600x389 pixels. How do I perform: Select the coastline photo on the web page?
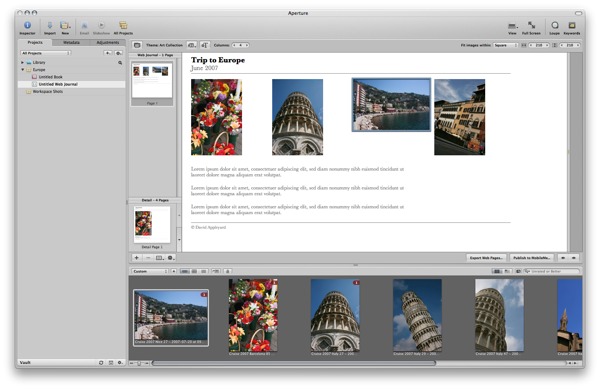click(x=391, y=105)
